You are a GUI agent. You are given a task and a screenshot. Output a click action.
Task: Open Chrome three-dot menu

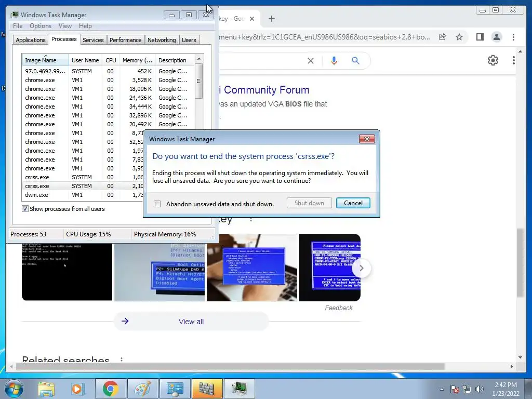513,37
